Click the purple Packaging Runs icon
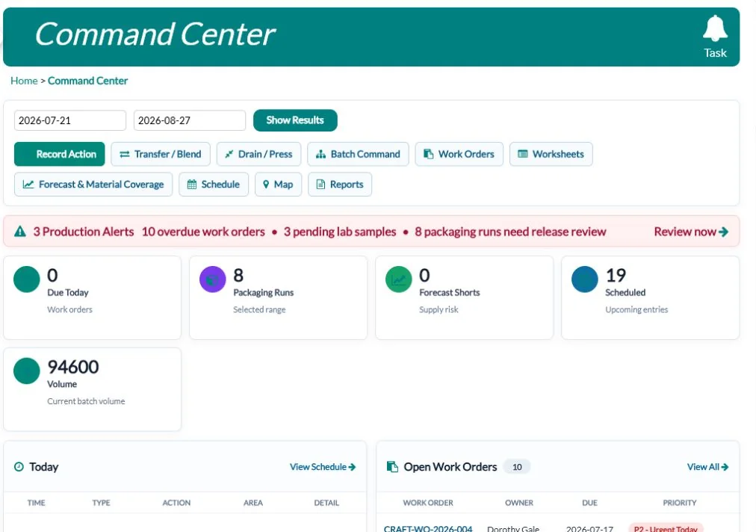The height and width of the screenshot is (532, 756). pos(213,279)
